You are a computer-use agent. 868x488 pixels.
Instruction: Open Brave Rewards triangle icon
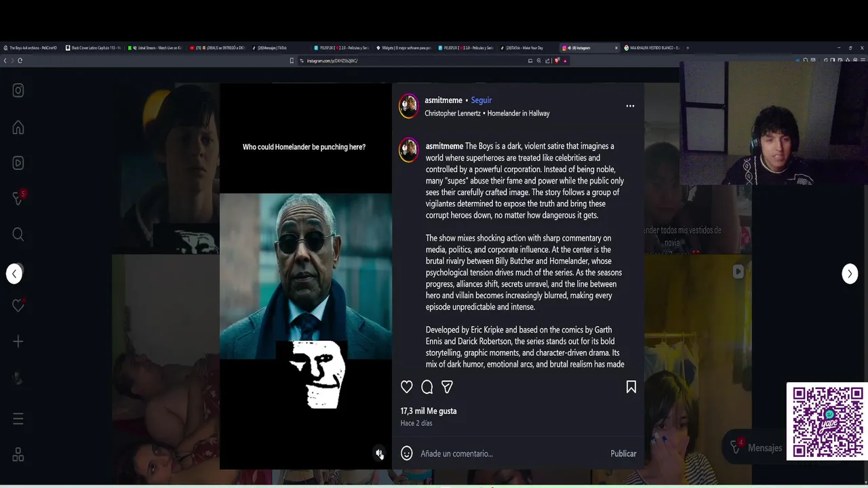(565, 61)
